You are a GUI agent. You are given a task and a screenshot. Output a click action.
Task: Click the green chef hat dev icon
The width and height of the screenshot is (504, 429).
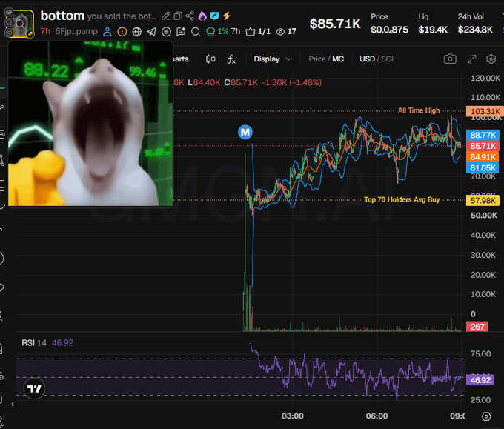[x=210, y=32]
